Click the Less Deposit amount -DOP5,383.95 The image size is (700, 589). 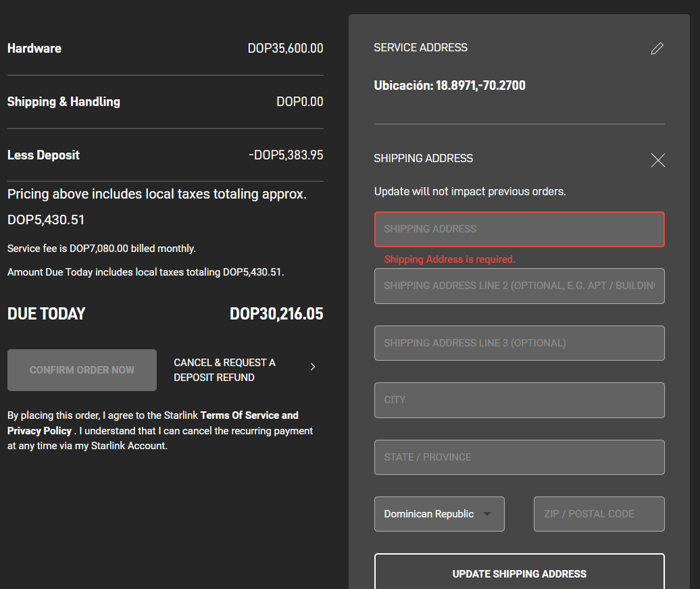coord(286,155)
